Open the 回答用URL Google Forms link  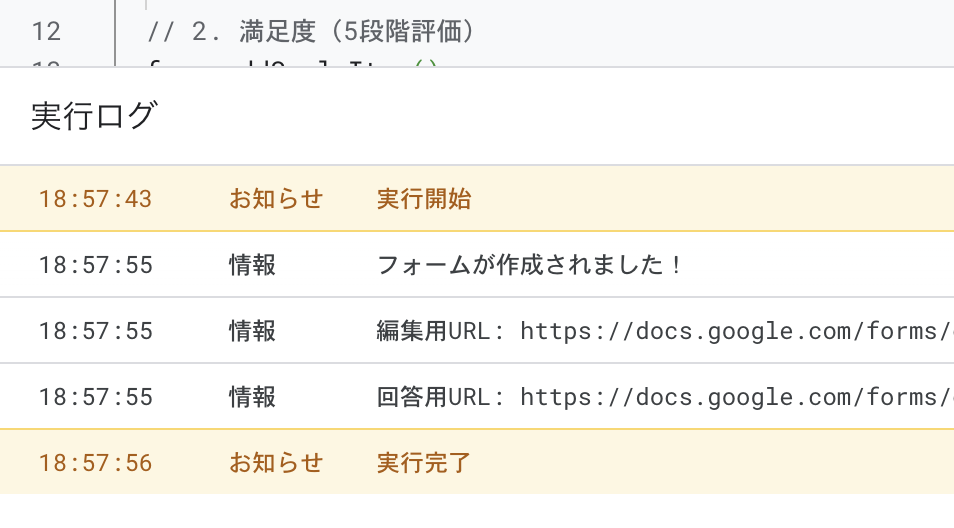(x=736, y=397)
